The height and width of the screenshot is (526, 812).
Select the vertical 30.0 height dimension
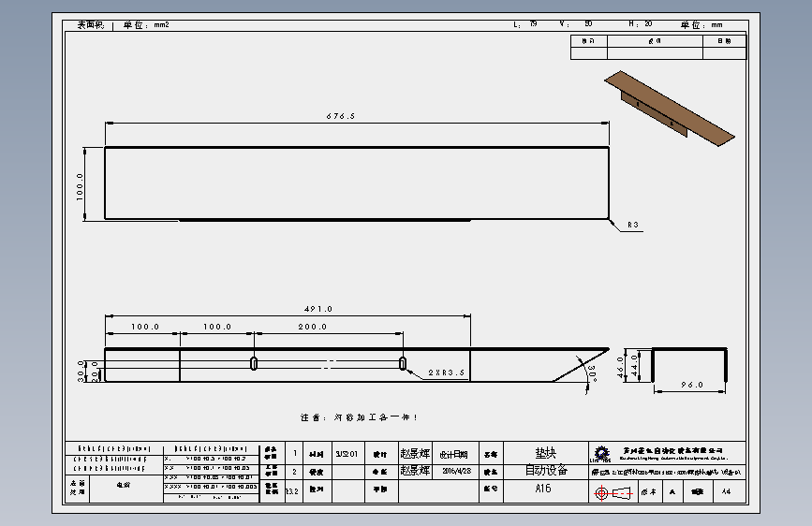click(x=81, y=372)
